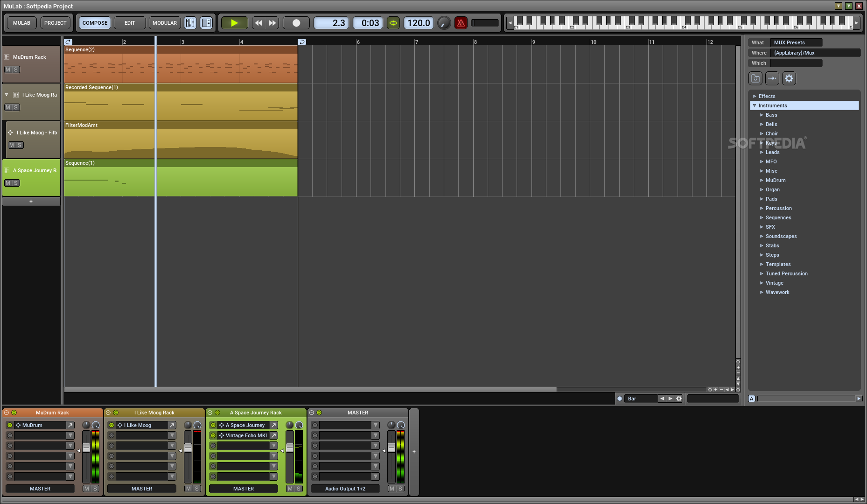Adjust the tempo knob next to 120.0

(x=444, y=23)
